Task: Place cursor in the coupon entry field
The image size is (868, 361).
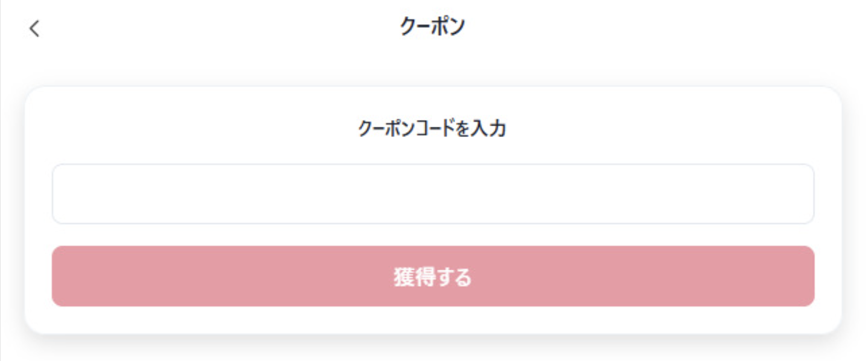Action: click(433, 194)
